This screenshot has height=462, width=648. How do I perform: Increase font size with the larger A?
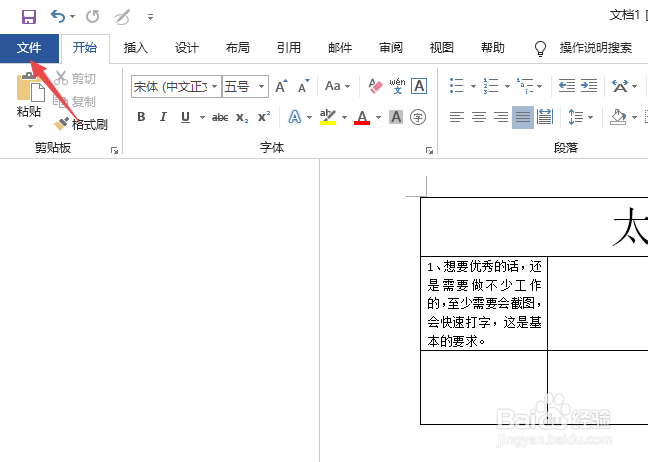[281, 86]
